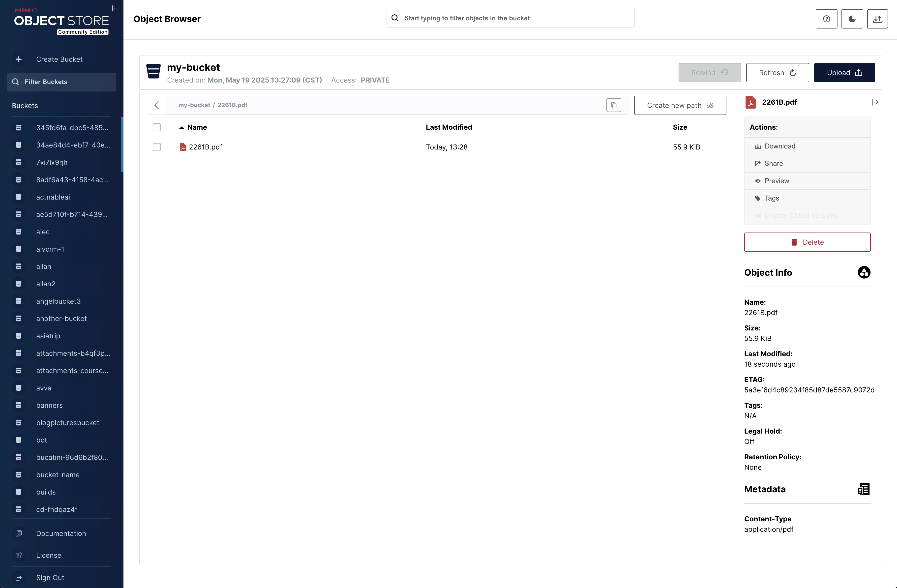Viewport: 897px width, 588px height.
Task: Sort by Name using the arrow
Action: (182, 127)
